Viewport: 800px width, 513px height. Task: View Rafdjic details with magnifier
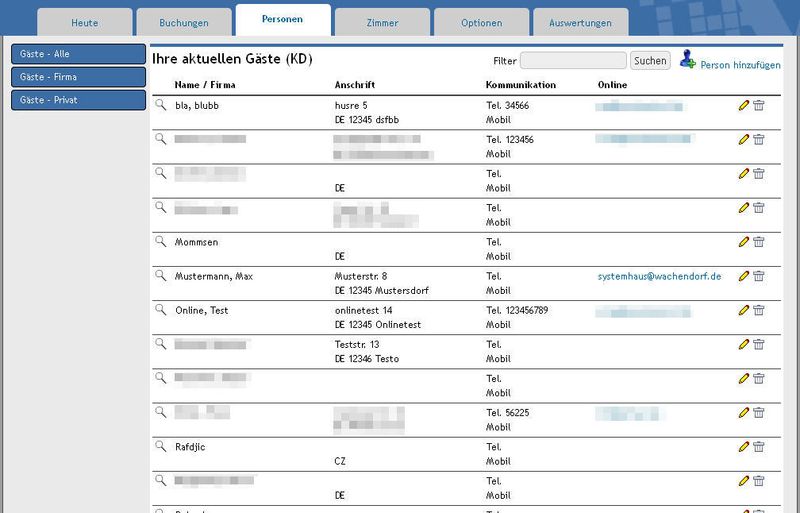coord(161,446)
